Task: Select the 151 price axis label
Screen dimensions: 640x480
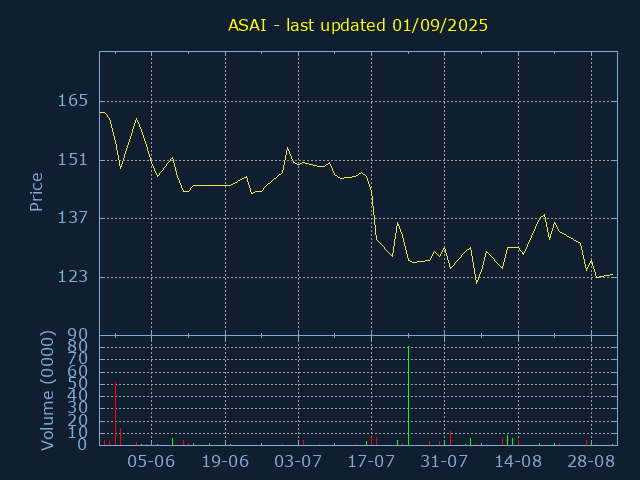Action: [73, 160]
